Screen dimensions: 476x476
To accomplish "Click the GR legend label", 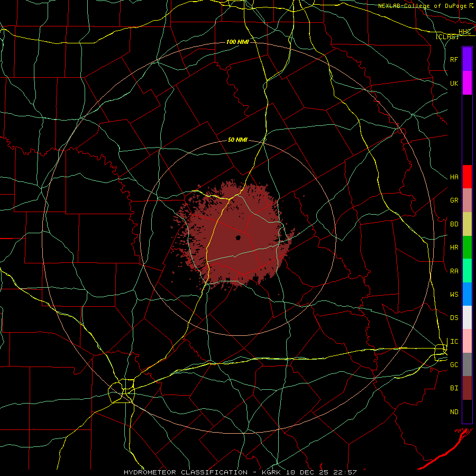I will pos(454,200).
